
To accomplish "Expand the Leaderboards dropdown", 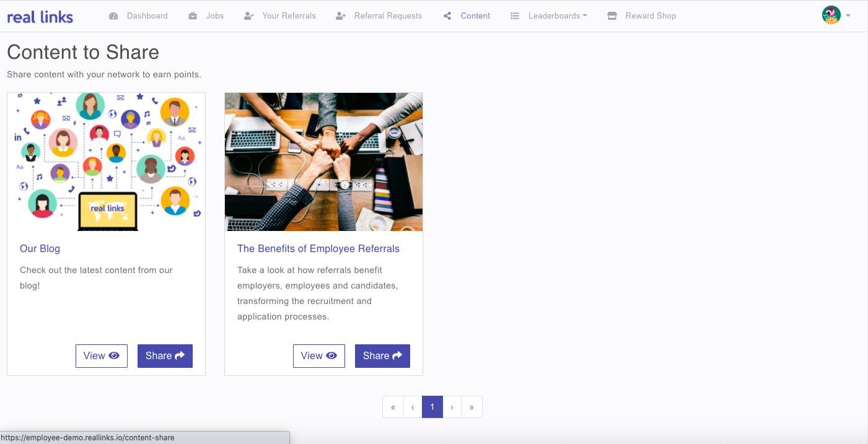I will pos(557,16).
